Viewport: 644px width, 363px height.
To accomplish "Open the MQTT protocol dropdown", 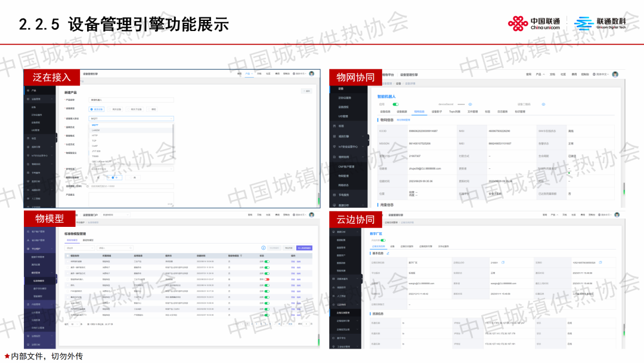I will 131,119.
